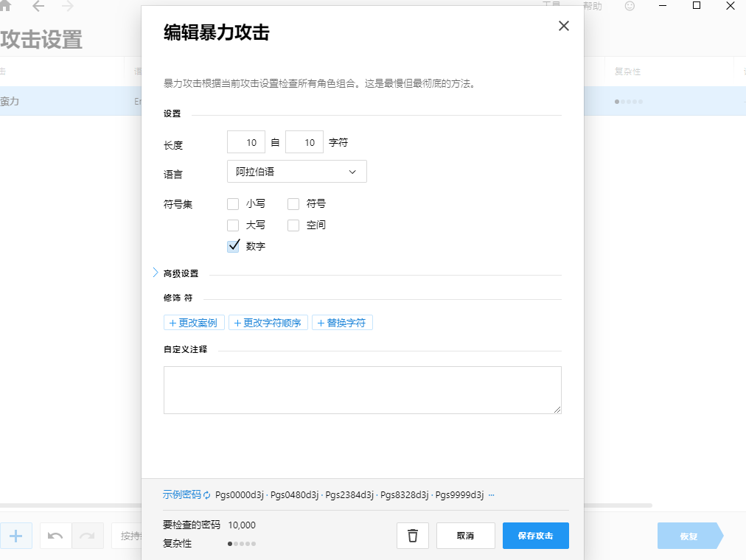Add the 更改字符顺序 modifier

268,323
